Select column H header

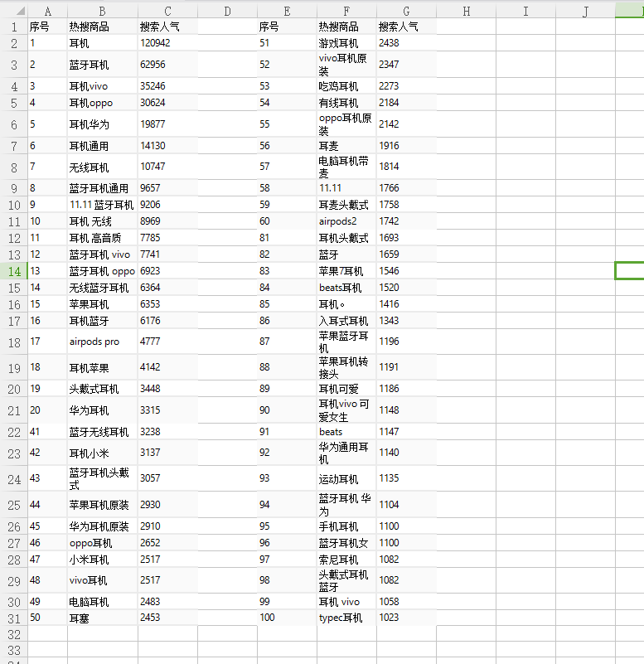click(466, 11)
